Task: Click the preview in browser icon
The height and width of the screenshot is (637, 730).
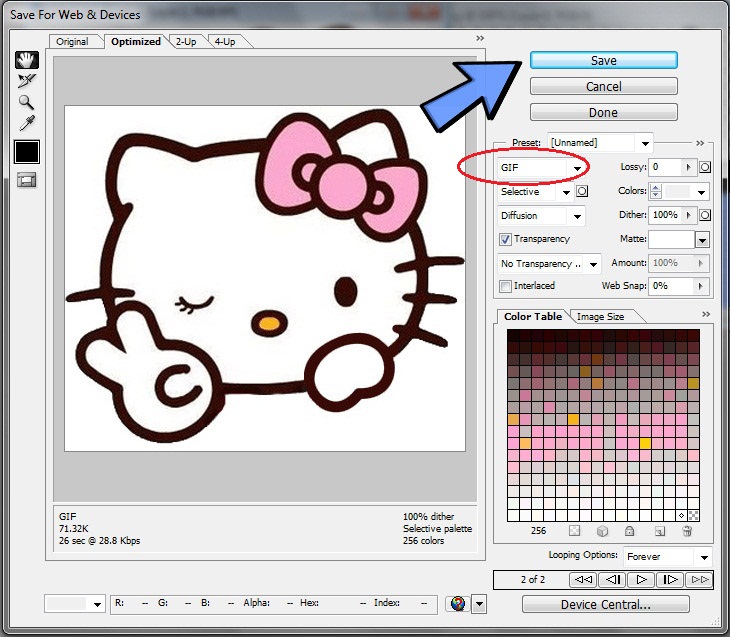Action: [458, 604]
